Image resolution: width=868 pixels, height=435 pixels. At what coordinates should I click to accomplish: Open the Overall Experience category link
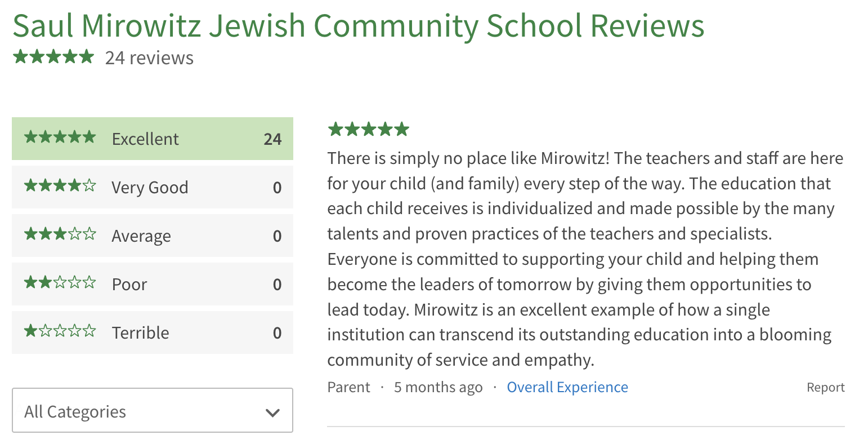coord(567,388)
